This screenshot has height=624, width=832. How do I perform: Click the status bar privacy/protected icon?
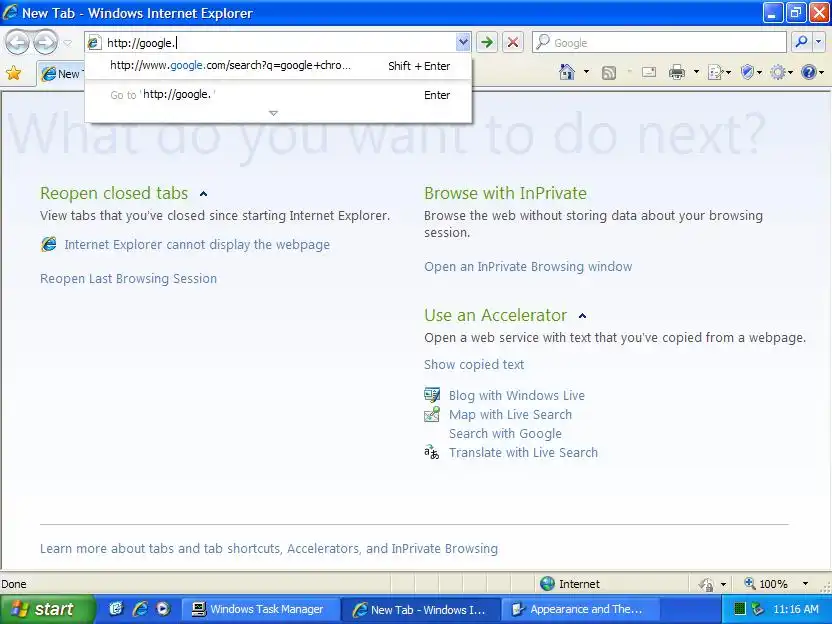point(706,584)
